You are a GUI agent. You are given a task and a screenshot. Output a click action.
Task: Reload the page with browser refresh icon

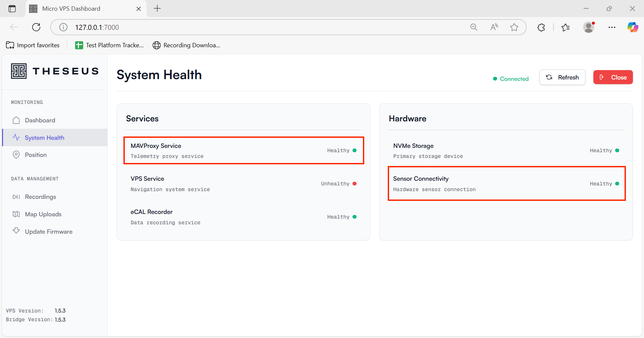(36, 27)
